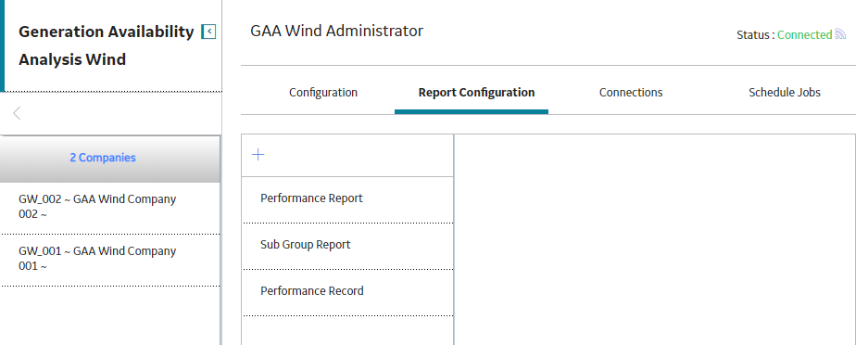This screenshot has width=868, height=345.
Task: Open the Sub Group Report item
Action: (x=347, y=246)
